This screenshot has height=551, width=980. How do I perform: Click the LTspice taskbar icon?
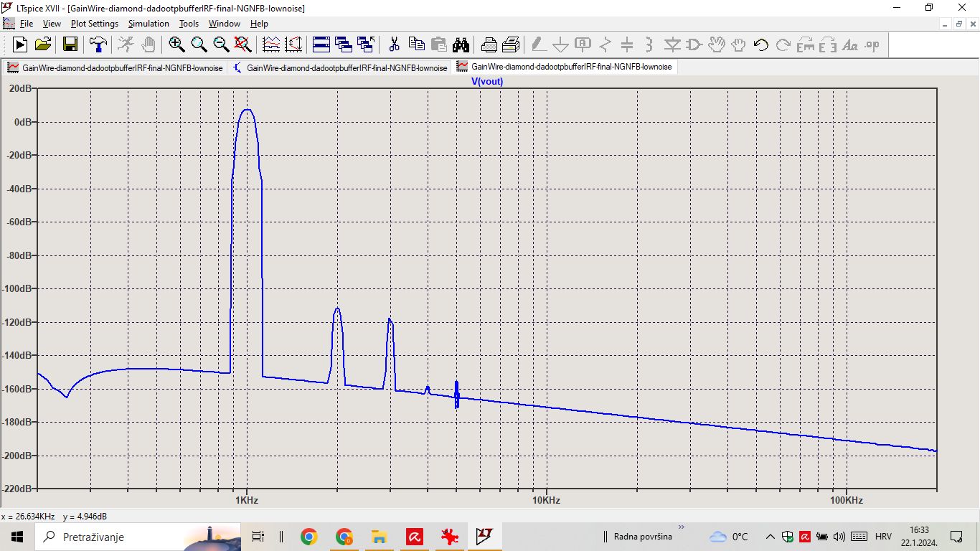(x=484, y=537)
